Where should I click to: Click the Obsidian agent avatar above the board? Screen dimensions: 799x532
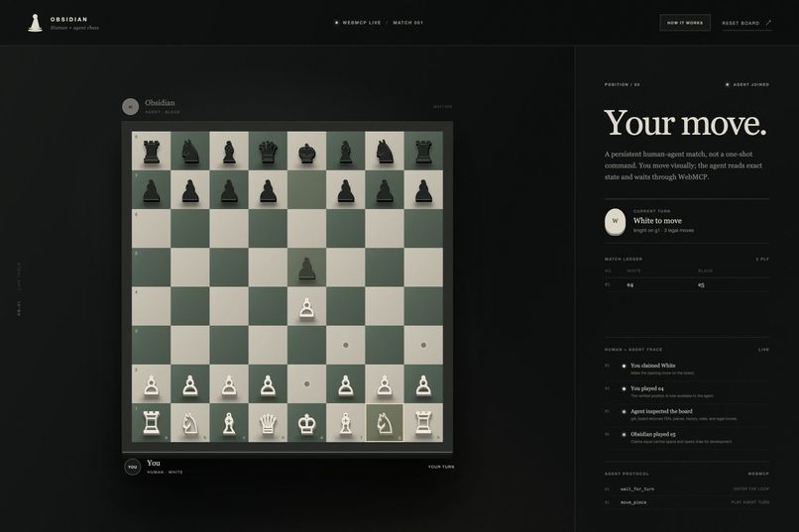[x=131, y=106]
